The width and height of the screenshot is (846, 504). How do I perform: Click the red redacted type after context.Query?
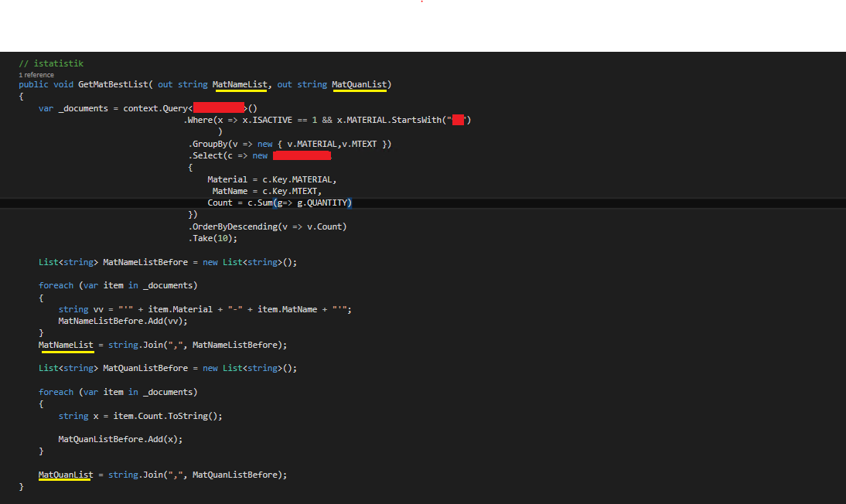coord(218,108)
